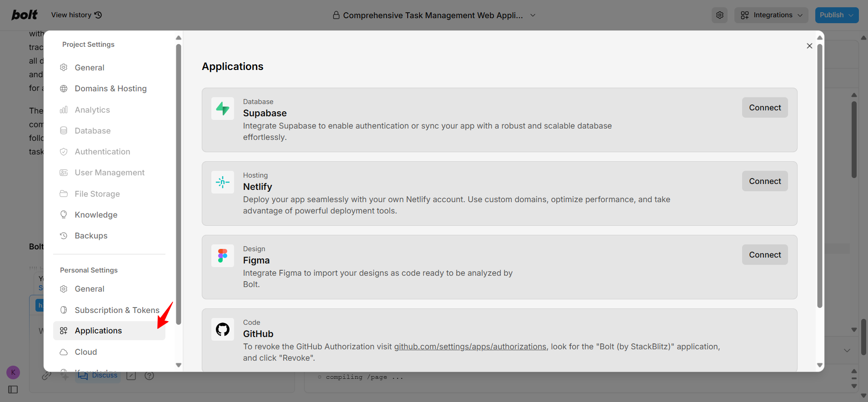Click the sidebar scrollbar down arrow
The image size is (868, 402).
[x=179, y=365]
